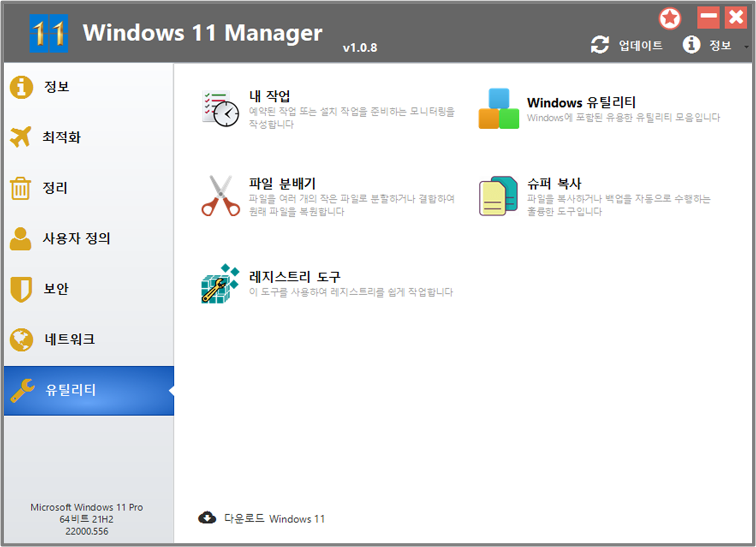Click the Windows 11 Manager logo

coord(49,33)
